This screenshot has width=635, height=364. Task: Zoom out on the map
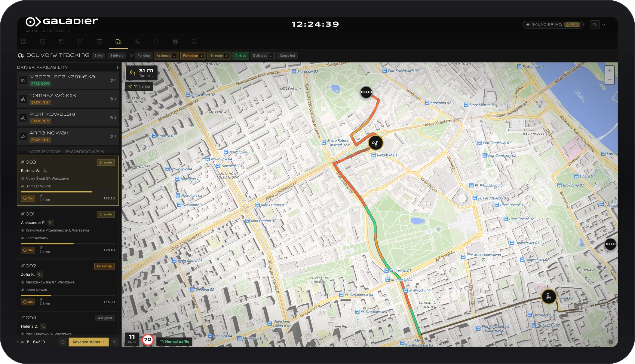[x=609, y=80]
